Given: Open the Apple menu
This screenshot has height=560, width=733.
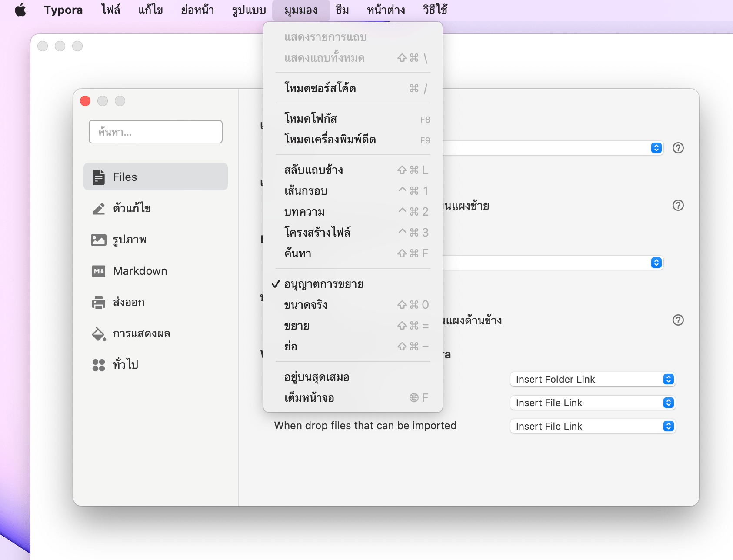Looking at the screenshot, I should coord(20,10).
